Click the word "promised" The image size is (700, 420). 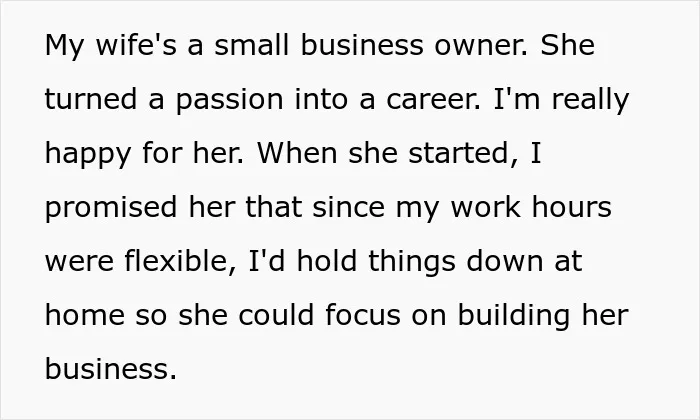[111, 207]
